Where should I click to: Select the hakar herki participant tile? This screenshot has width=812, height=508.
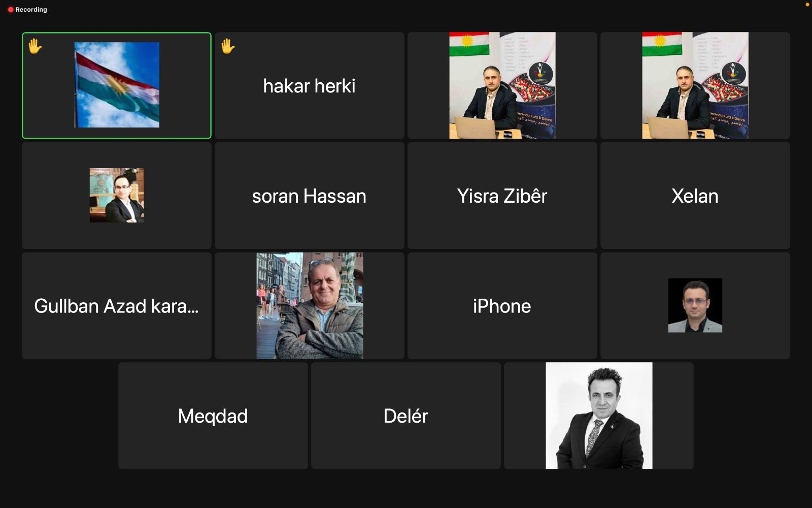click(x=310, y=85)
